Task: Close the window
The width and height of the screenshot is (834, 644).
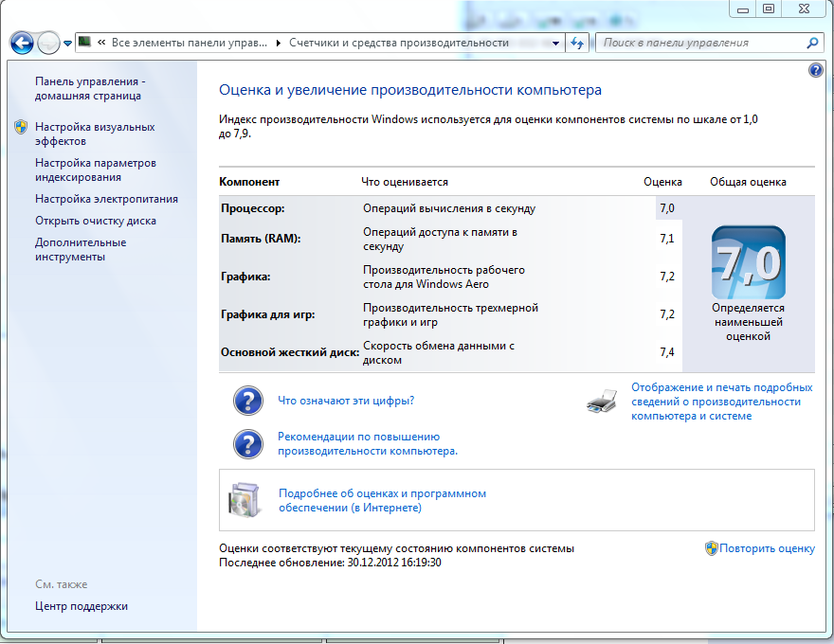Action: click(x=804, y=9)
